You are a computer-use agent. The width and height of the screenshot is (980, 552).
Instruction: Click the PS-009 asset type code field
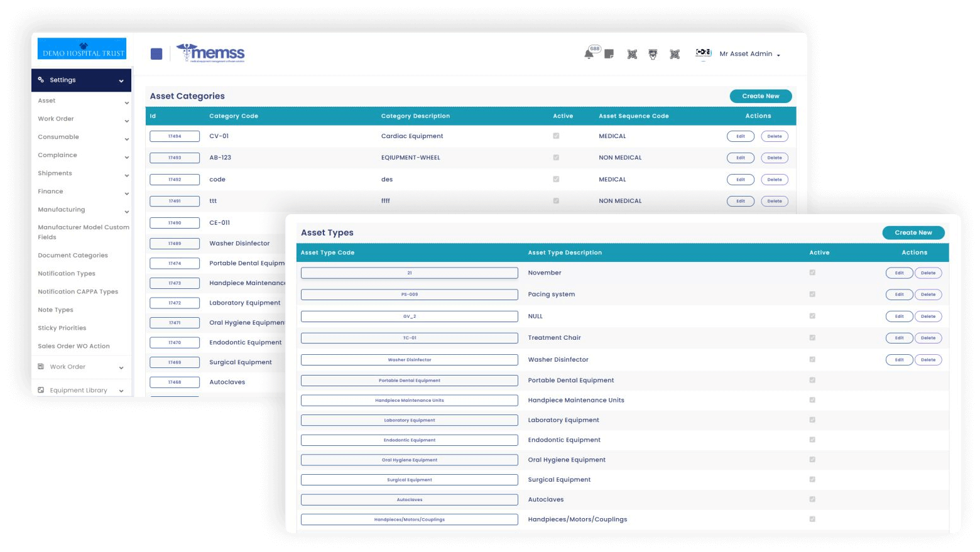pyautogui.click(x=409, y=295)
